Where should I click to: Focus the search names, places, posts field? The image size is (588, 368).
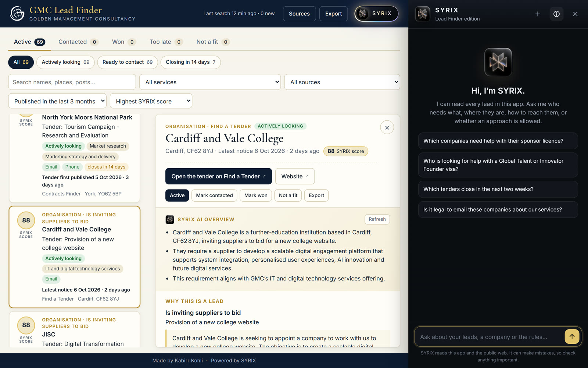point(72,82)
